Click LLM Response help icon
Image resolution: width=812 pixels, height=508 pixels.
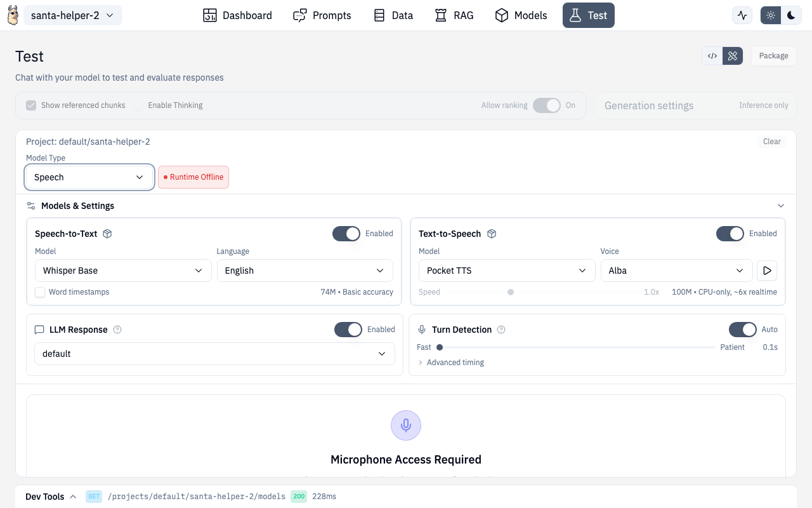pyautogui.click(x=117, y=330)
